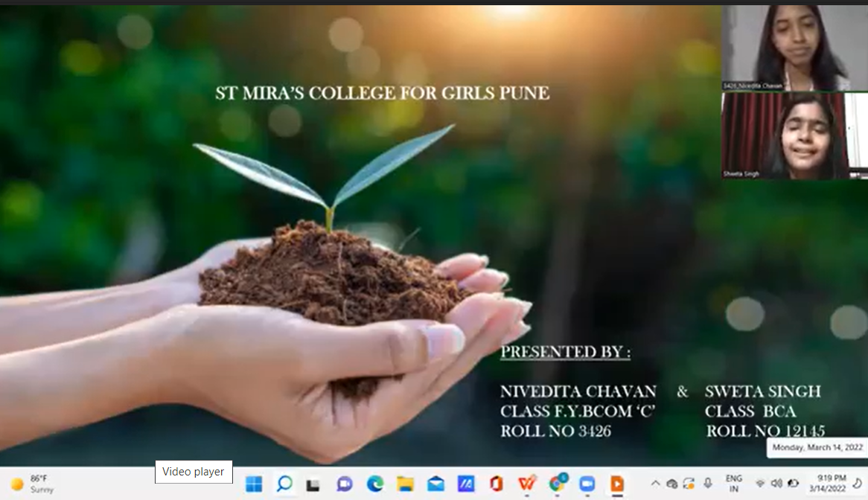Open the Start menu
This screenshot has height=500, width=868.
(252, 484)
